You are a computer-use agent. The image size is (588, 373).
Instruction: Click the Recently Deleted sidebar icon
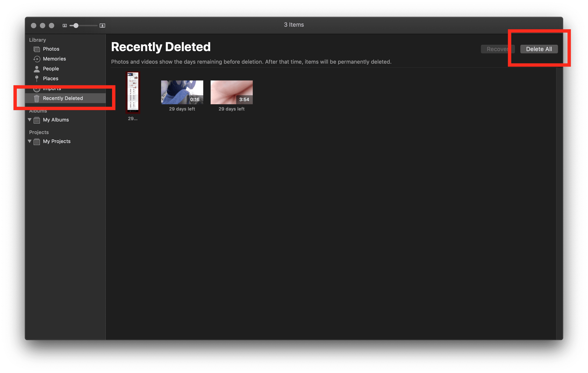coord(36,98)
